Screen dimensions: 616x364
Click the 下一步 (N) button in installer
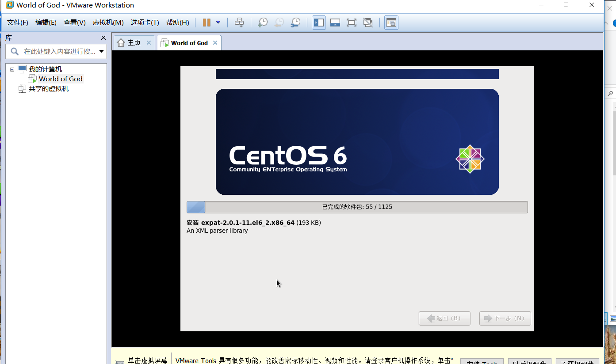click(x=505, y=318)
